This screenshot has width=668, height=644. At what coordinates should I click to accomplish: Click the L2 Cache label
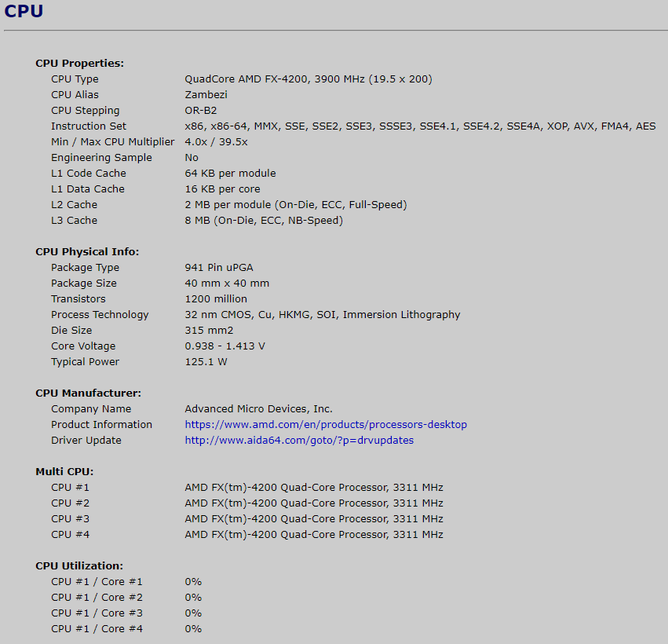click(74, 204)
